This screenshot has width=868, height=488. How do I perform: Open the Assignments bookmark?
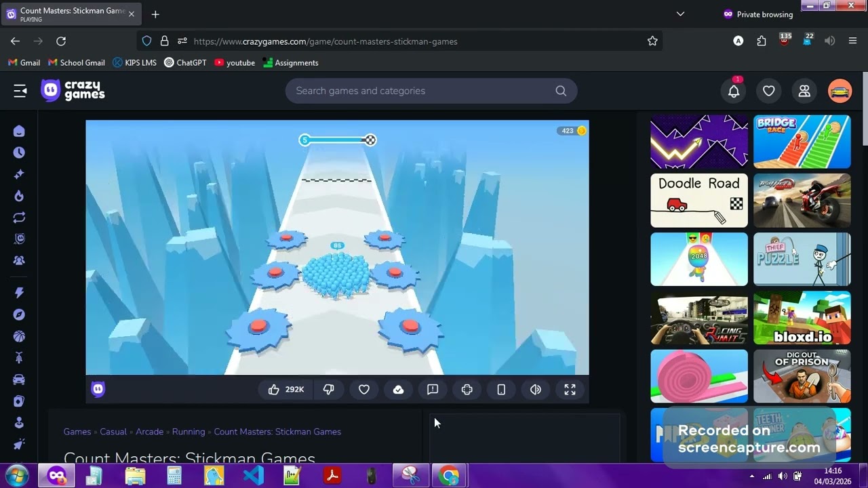290,63
